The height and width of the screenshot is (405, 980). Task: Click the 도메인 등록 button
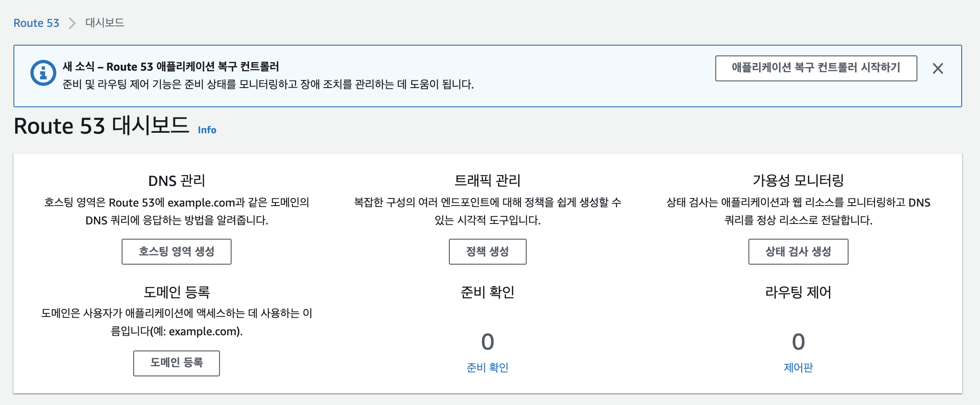pos(177,363)
